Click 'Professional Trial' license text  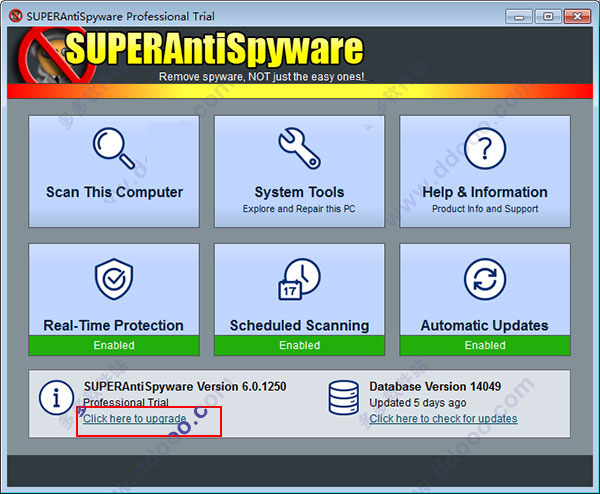coord(126,403)
